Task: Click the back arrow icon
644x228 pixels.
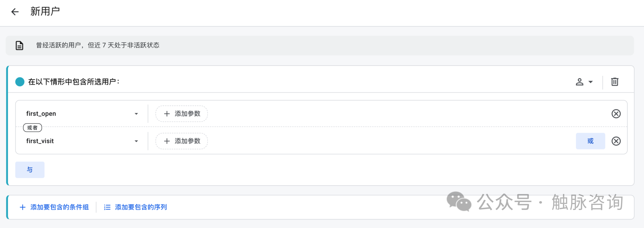Action: point(15,12)
